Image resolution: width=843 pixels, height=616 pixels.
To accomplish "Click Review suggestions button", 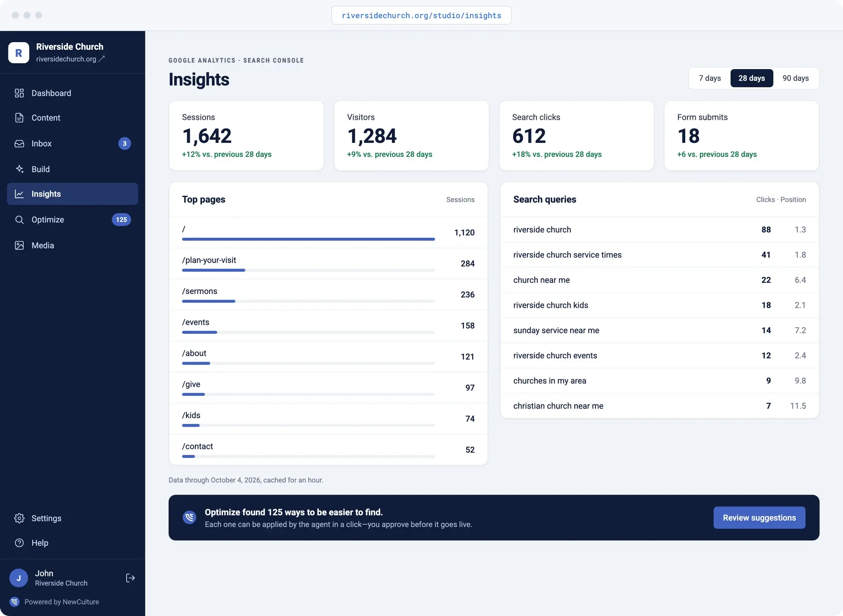I will click(759, 518).
